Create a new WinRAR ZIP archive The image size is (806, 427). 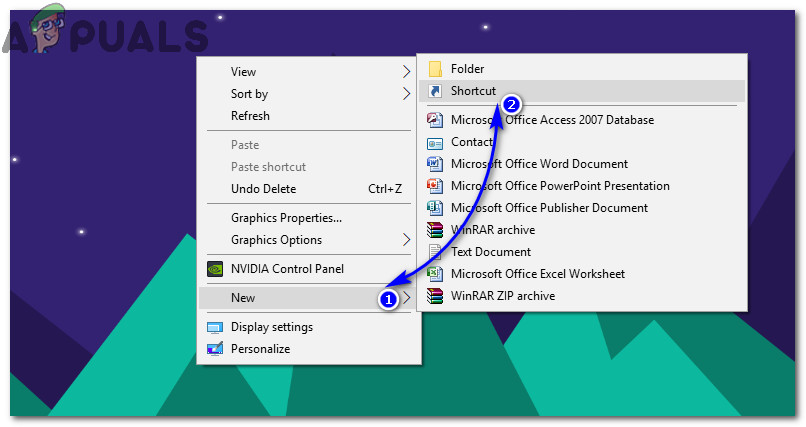(x=582, y=296)
